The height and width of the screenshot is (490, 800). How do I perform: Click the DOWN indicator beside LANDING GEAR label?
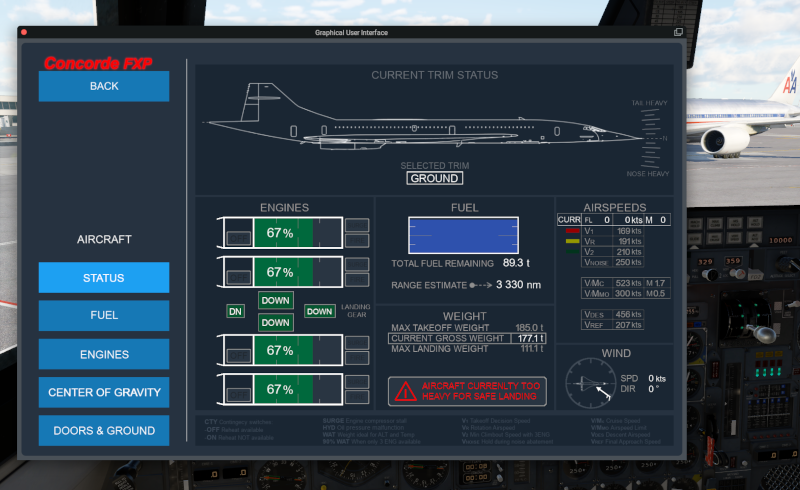[319, 311]
